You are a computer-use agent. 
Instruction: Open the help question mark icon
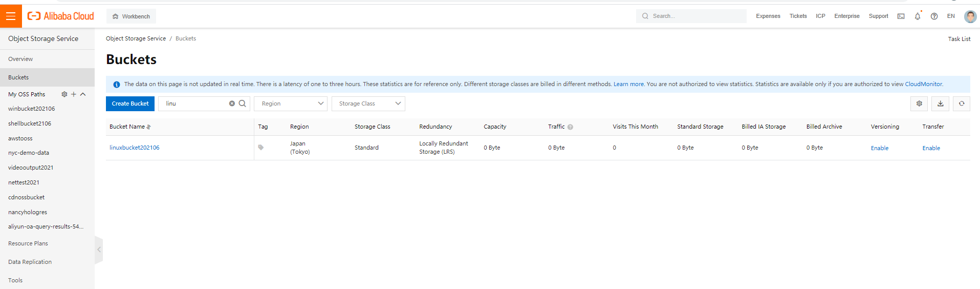point(934,16)
